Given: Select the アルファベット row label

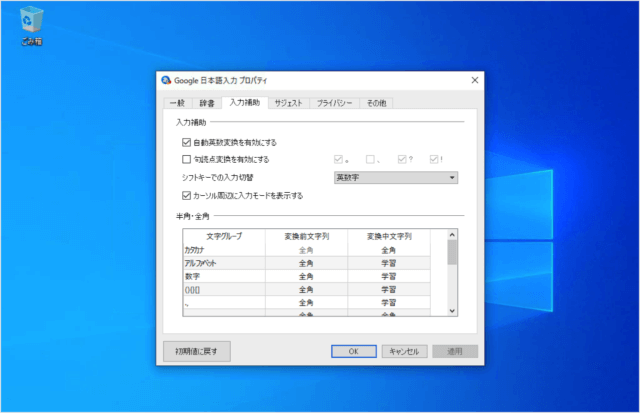Looking at the screenshot, I should (x=224, y=263).
